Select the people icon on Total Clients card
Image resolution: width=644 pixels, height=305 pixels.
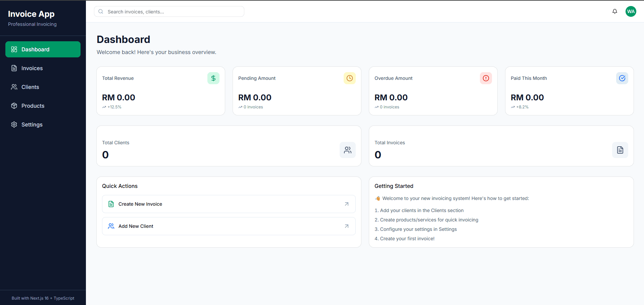(x=347, y=150)
